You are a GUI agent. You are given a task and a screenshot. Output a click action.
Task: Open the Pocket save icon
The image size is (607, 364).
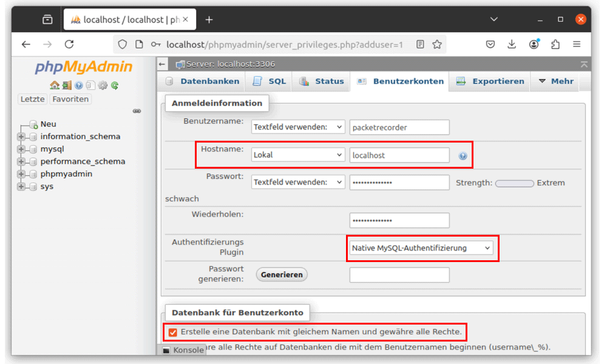[x=490, y=44]
